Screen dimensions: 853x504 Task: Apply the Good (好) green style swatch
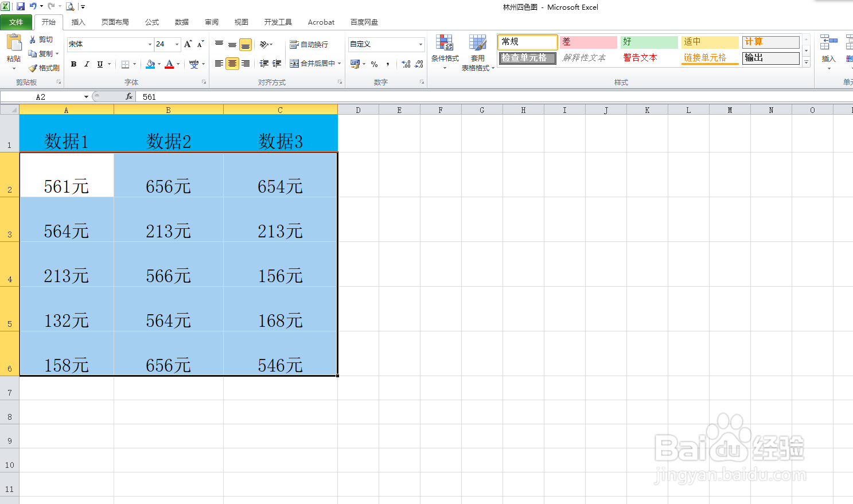pos(649,42)
